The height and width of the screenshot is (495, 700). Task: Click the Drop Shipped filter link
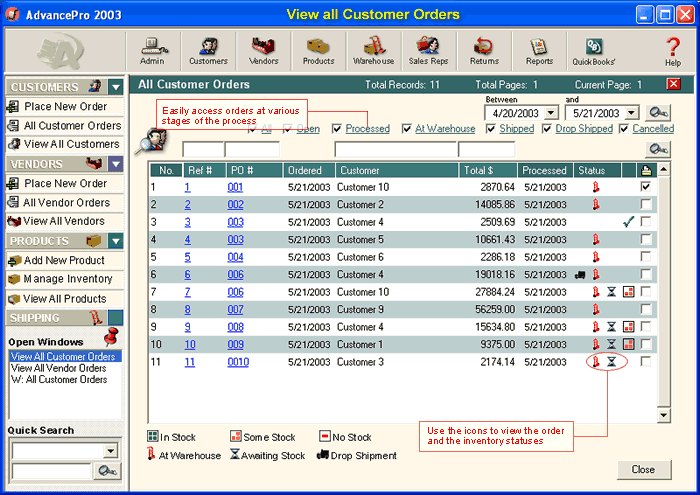584,129
